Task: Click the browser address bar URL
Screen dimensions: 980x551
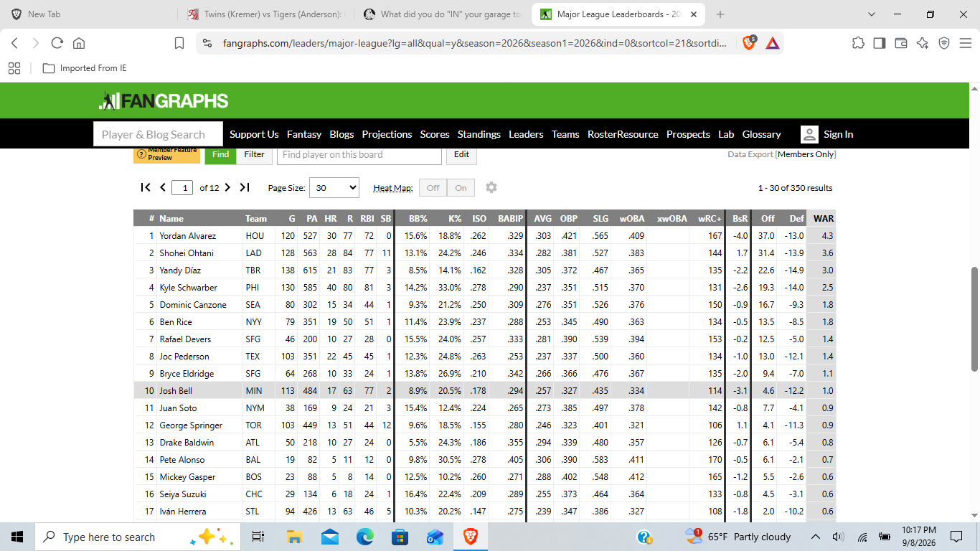Action: pyautogui.click(x=475, y=43)
